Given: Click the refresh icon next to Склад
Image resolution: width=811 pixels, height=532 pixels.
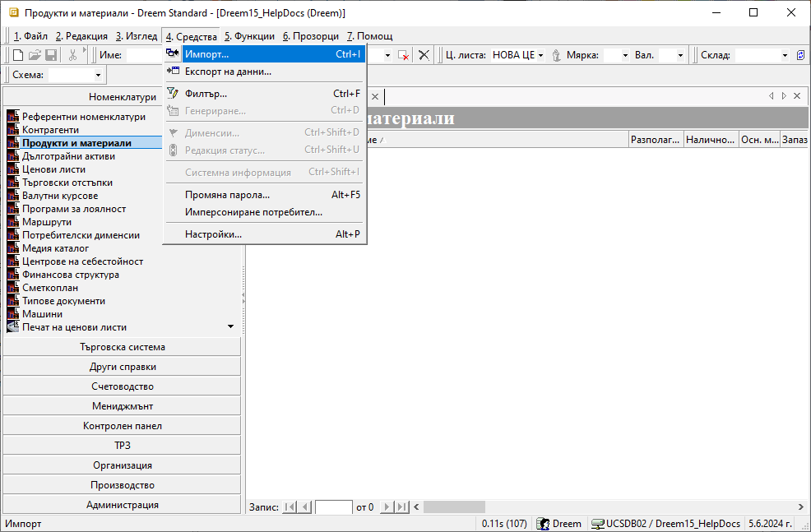Looking at the screenshot, I should [799, 55].
